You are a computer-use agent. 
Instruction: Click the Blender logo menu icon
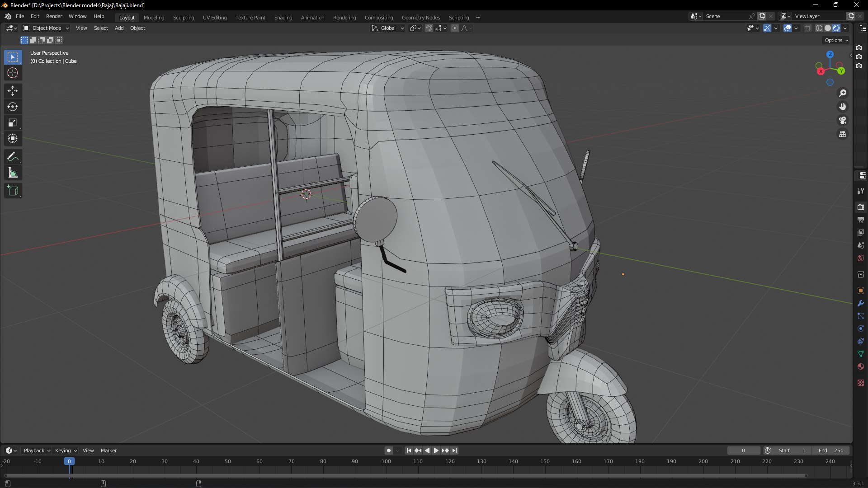[8, 16]
